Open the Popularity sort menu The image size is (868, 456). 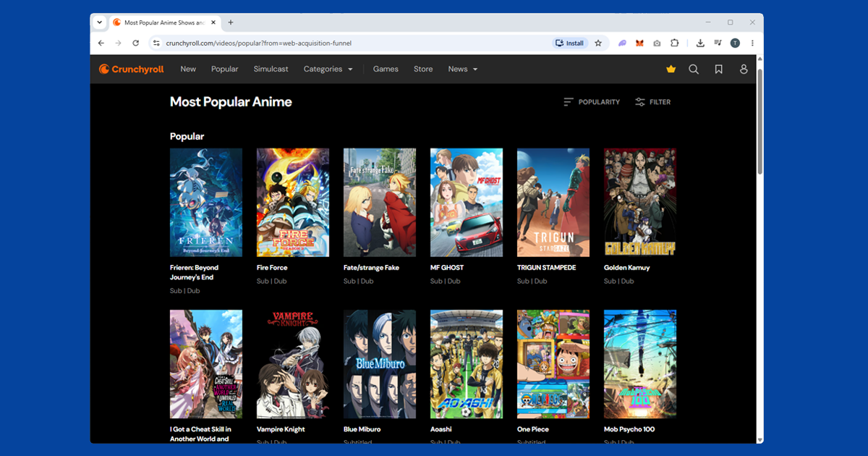(592, 102)
